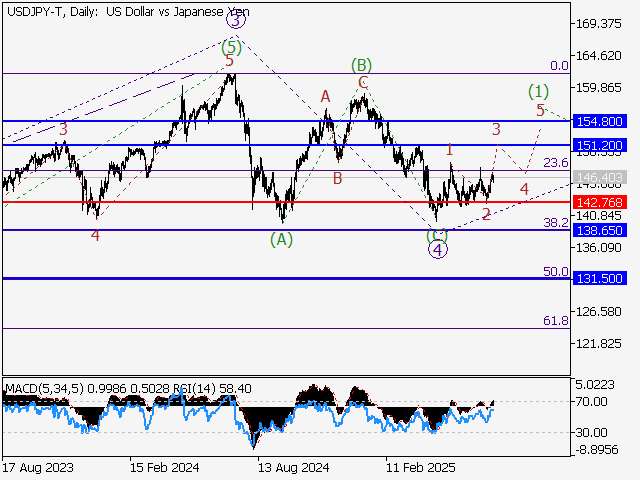Click the 154.800 blue price level label
The width and height of the screenshot is (640, 480).
click(600, 121)
